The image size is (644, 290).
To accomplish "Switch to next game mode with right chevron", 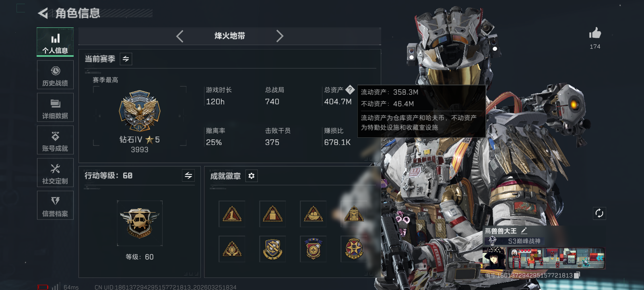I will pyautogui.click(x=280, y=36).
